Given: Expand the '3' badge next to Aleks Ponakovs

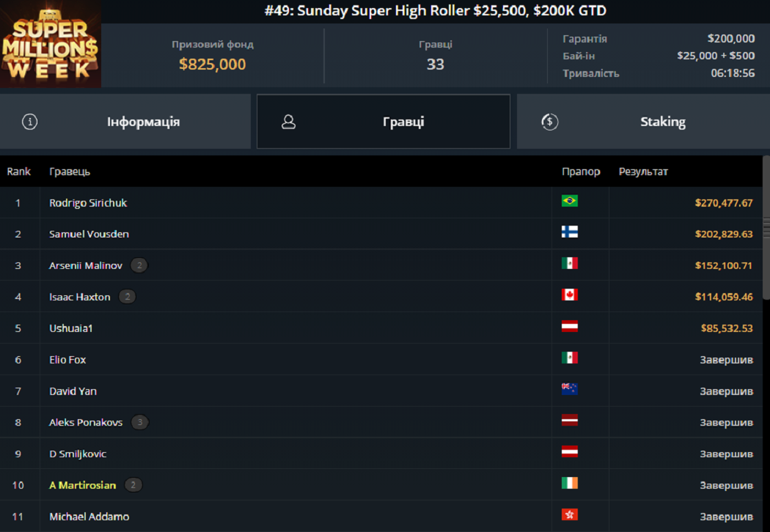Looking at the screenshot, I should (139, 422).
